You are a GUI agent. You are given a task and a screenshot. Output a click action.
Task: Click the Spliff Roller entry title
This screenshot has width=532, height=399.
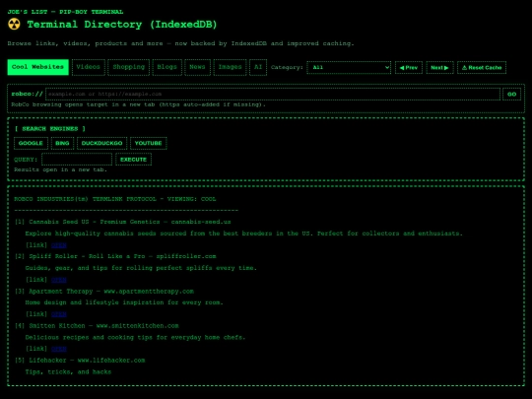[115, 256]
